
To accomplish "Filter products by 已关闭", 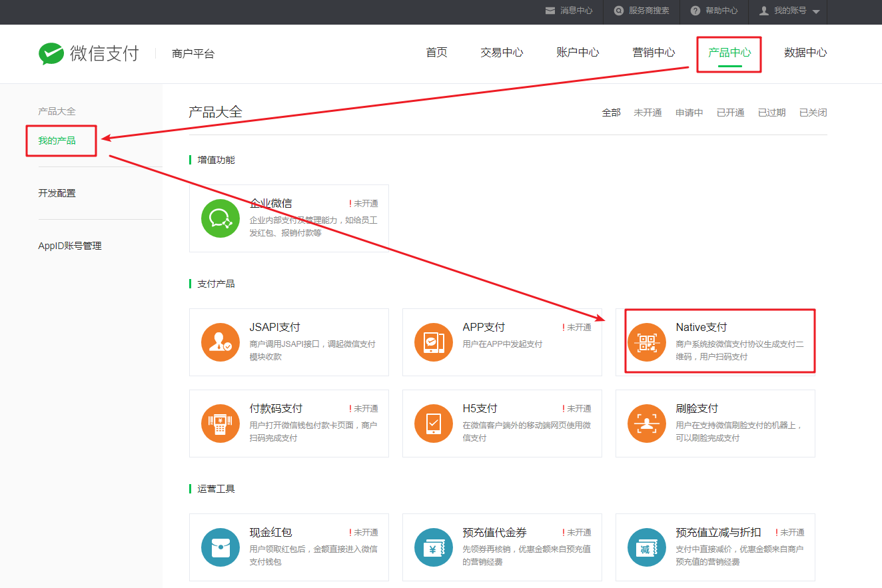I will coord(813,113).
